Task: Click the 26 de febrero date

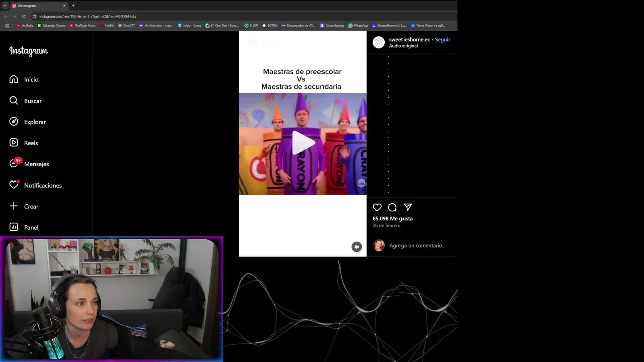Action: point(386,226)
